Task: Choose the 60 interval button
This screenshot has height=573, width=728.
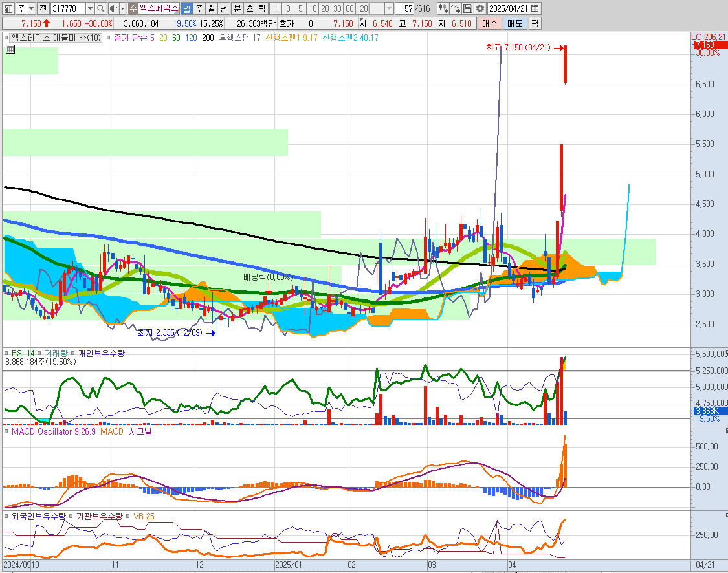Action: [x=349, y=8]
